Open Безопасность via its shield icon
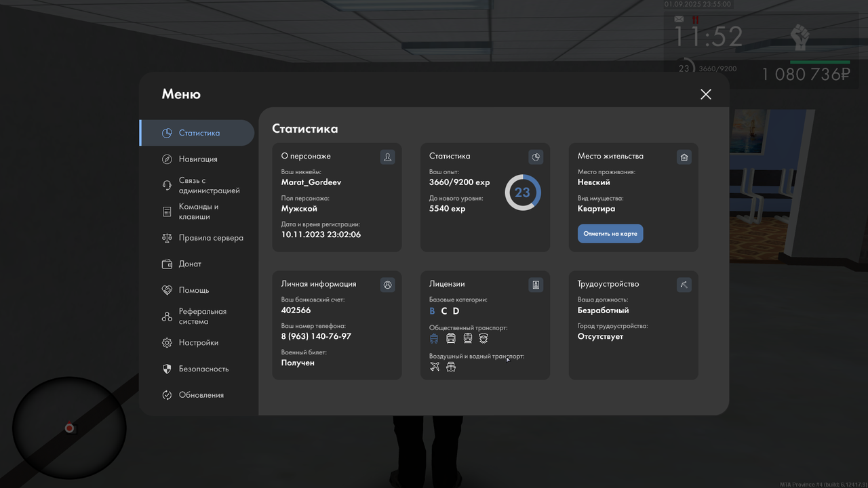This screenshot has height=488, width=868. [167, 369]
